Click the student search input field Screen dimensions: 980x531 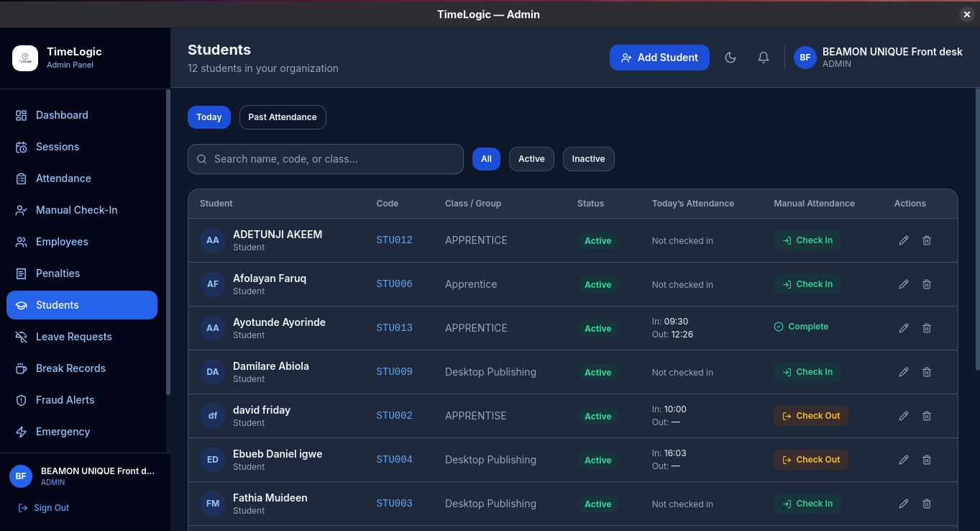326,159
